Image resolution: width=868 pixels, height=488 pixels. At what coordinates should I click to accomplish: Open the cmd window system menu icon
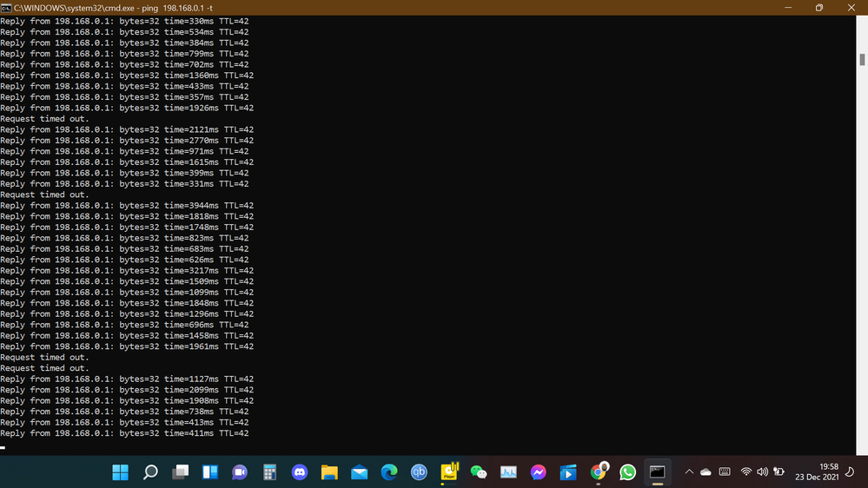[6, 7]
